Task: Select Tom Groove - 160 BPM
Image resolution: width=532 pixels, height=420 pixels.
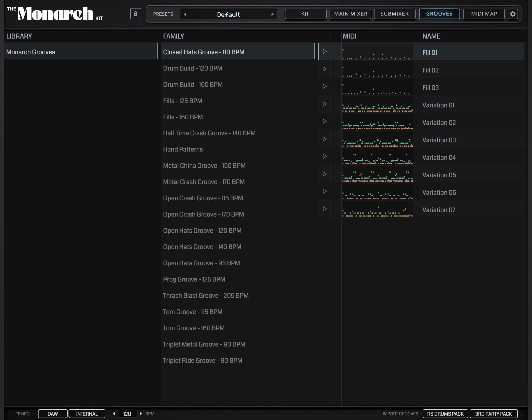Action: [238, 328]
